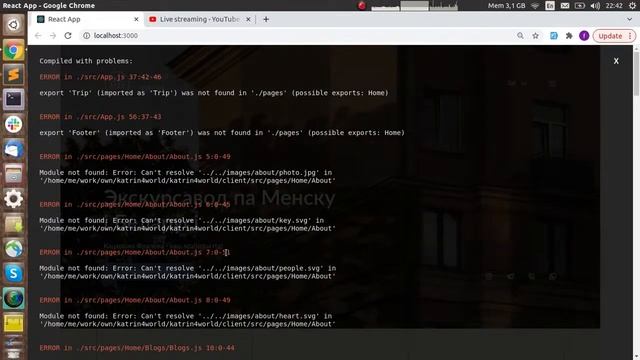This screenshot has height=360, width=640.
Task: Click the blue extension icon in toolbar
Action: 553,36
